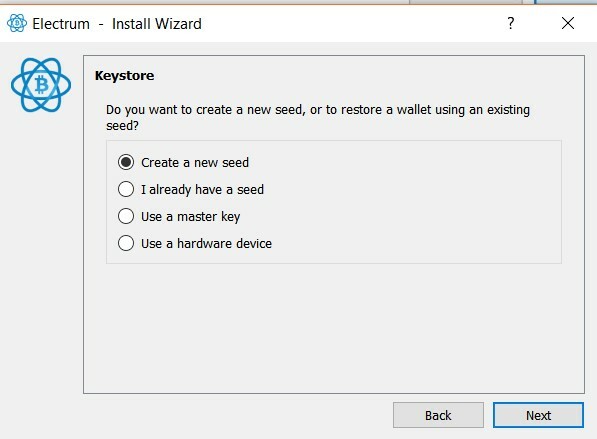Click the 'Use a hardware device' label text
The image size is (597, 439).
coord(206,244)
